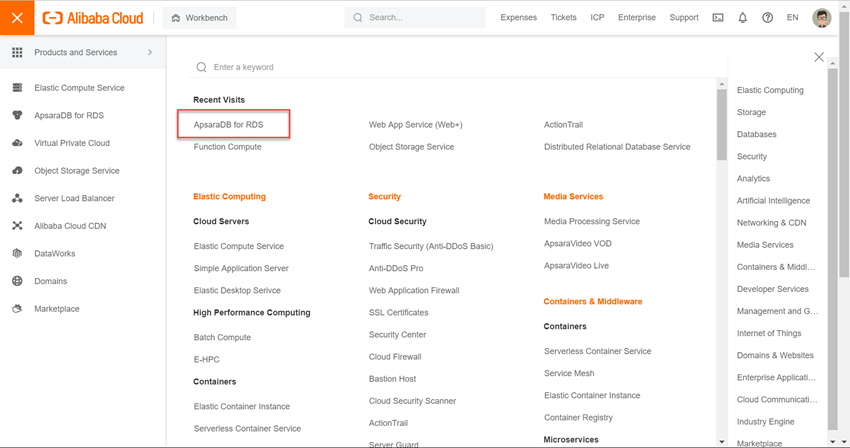Open Security Center

397,335
